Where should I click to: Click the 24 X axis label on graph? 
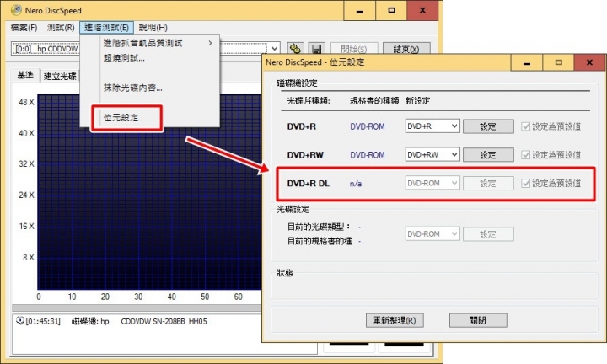(26, 195)
